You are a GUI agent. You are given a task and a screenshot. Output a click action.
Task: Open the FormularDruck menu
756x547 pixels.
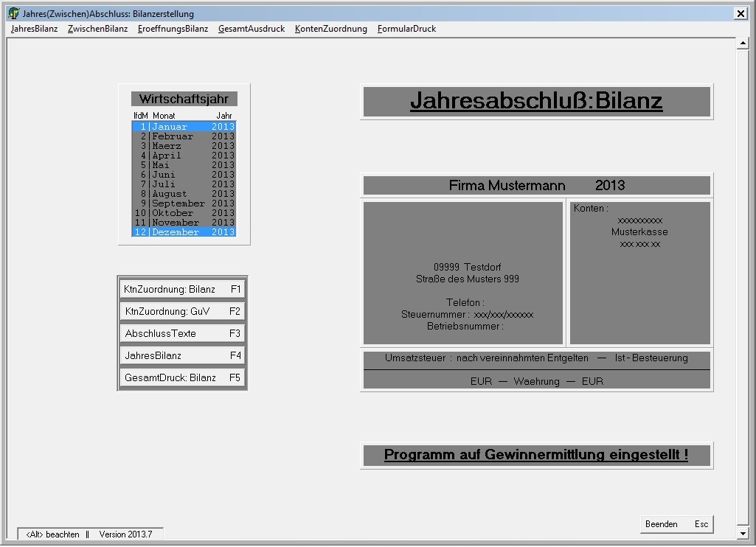point(406,29)
